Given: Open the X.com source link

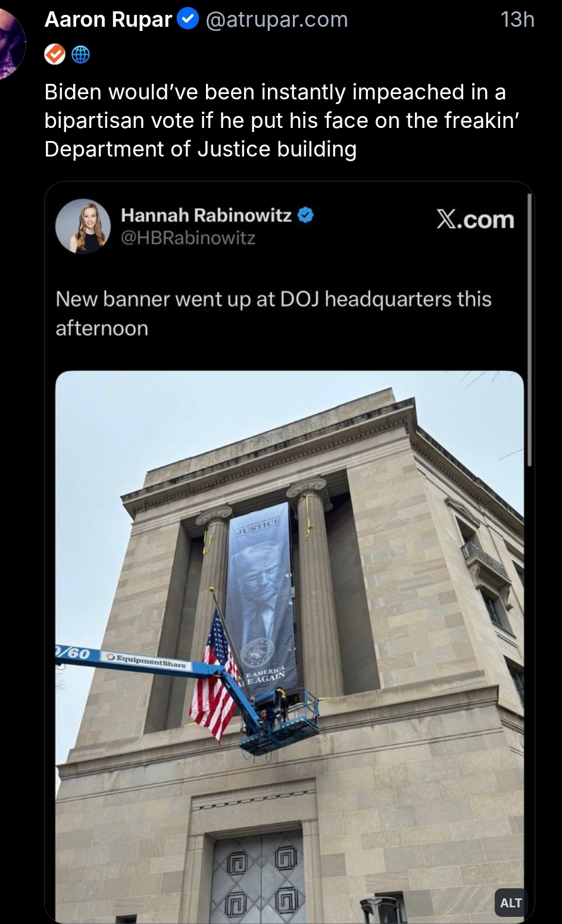Looking at the screenshot, I should coord(475,220).
